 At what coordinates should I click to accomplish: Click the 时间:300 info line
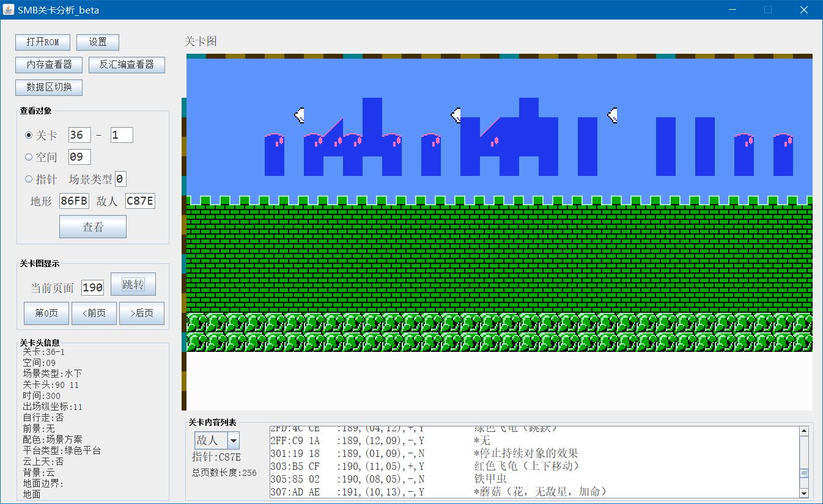[x=42, y=396]
